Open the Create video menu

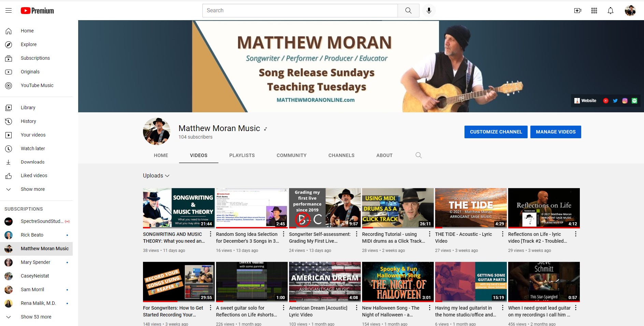pos(578,11)
